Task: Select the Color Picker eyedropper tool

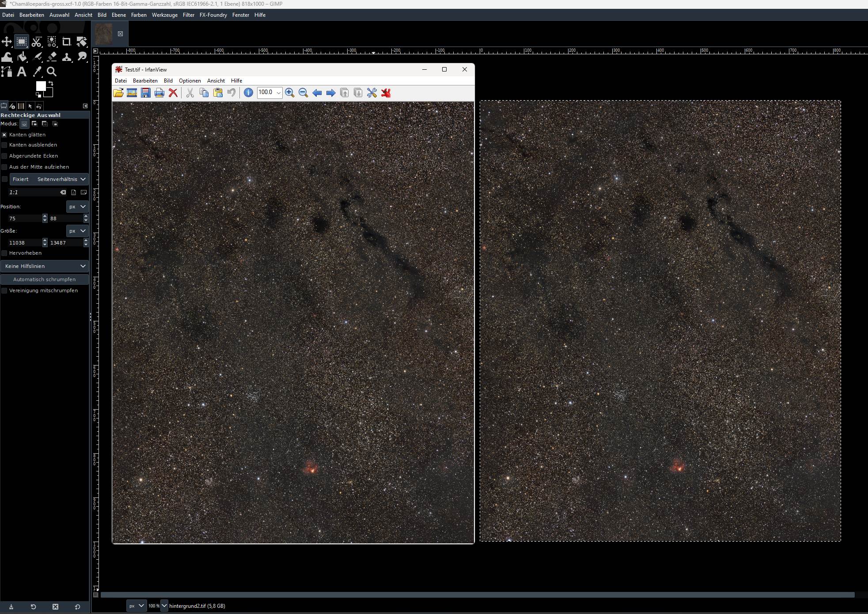Action: pos(37,72)
